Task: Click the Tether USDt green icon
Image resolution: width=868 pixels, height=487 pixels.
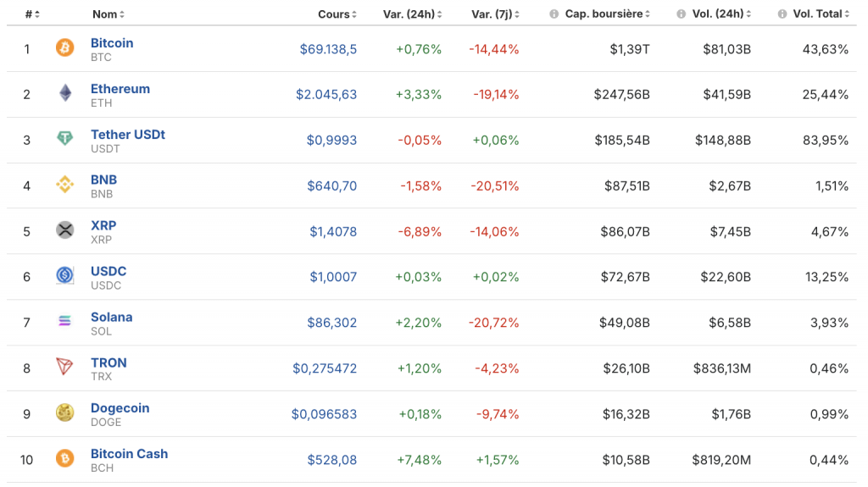Action: pyautogui.click(x=65, y=140)
